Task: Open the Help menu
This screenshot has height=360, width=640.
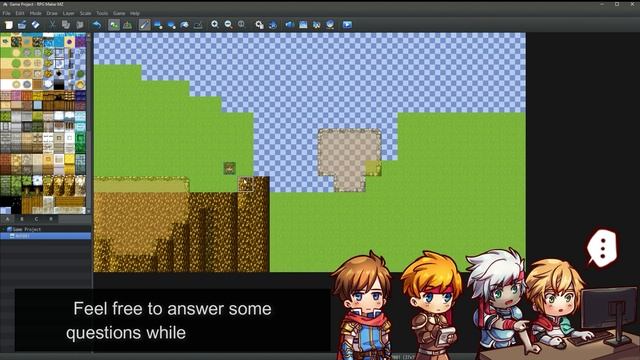Action: tap(135, 13)
